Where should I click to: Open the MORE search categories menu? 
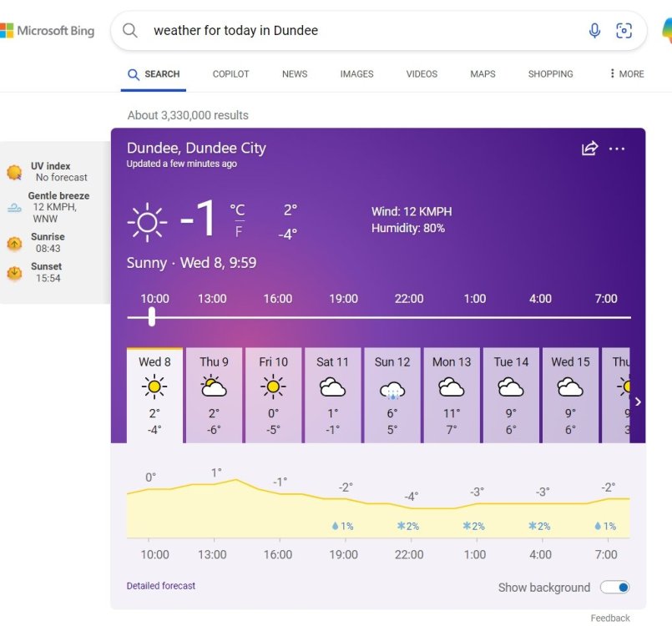click(x=627, y=73)
